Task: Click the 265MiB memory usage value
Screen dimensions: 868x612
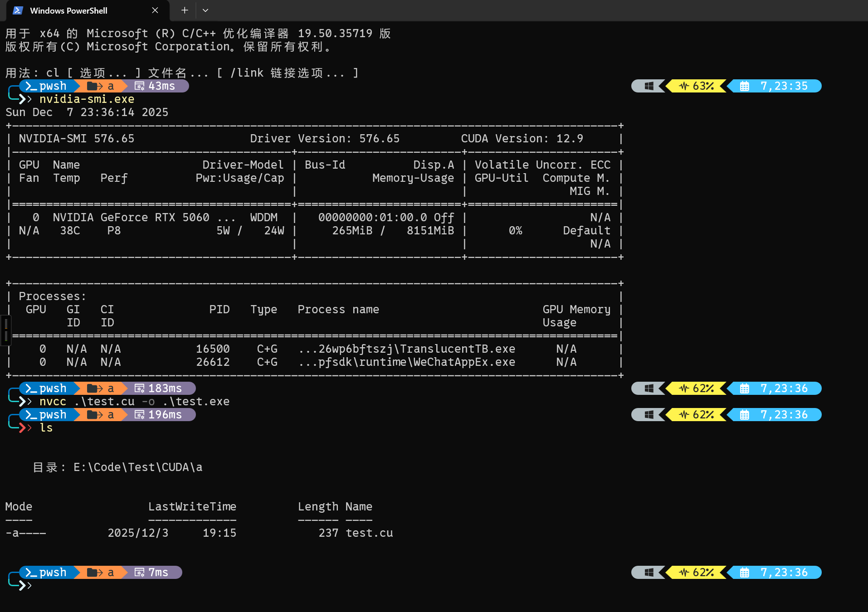Action: [x=352, y=231]
